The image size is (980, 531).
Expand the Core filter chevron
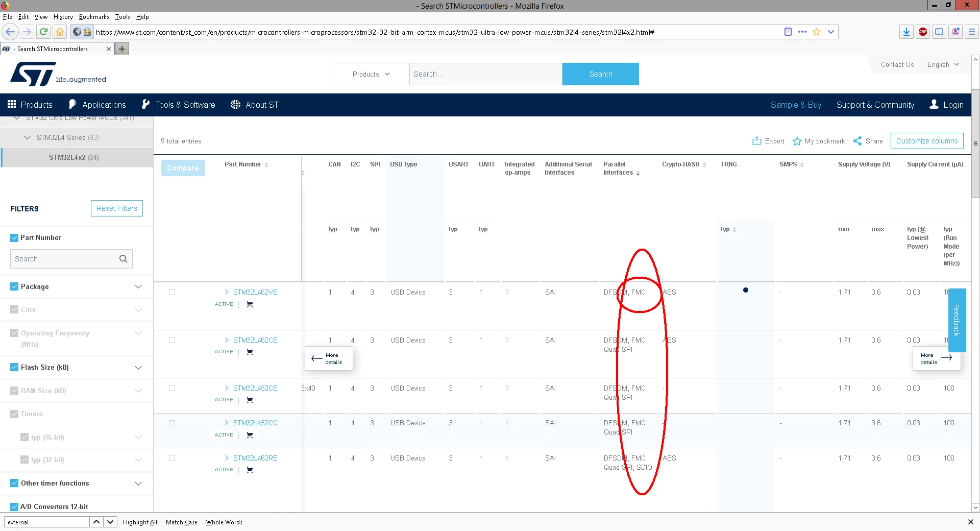pos(138,310)
